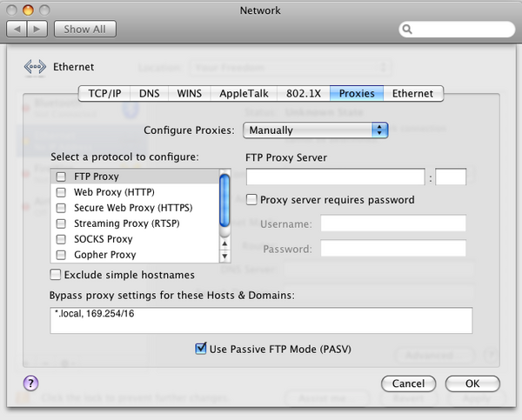Check Exclude simple hostnames

point(56,275)
